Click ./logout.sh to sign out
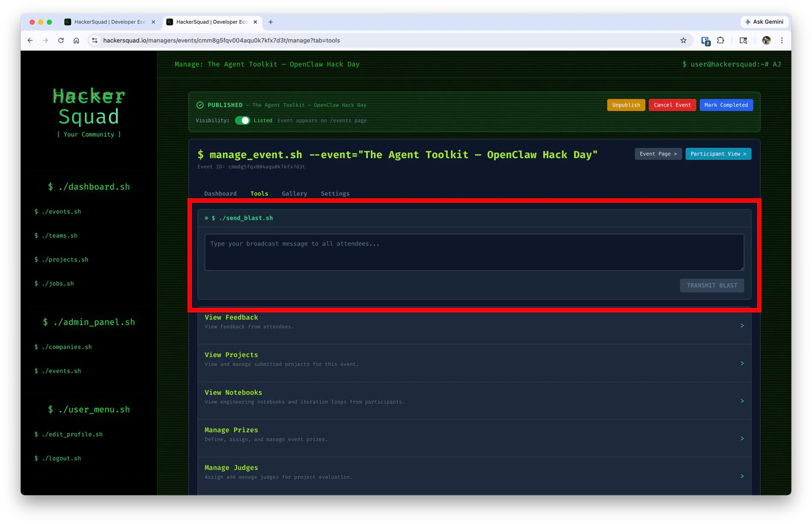Viewport: 812px width, 524px height. tap(58, 458)
